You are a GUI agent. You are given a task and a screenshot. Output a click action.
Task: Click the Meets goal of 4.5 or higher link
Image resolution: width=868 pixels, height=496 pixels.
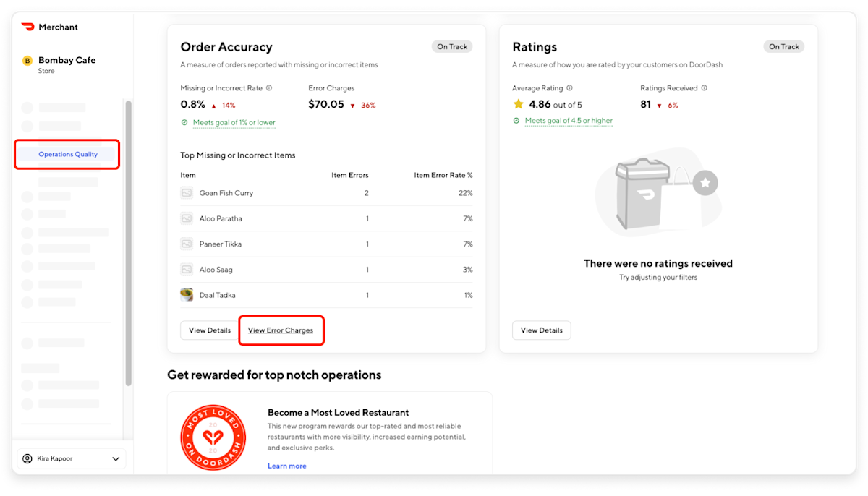tap(569, 121)
